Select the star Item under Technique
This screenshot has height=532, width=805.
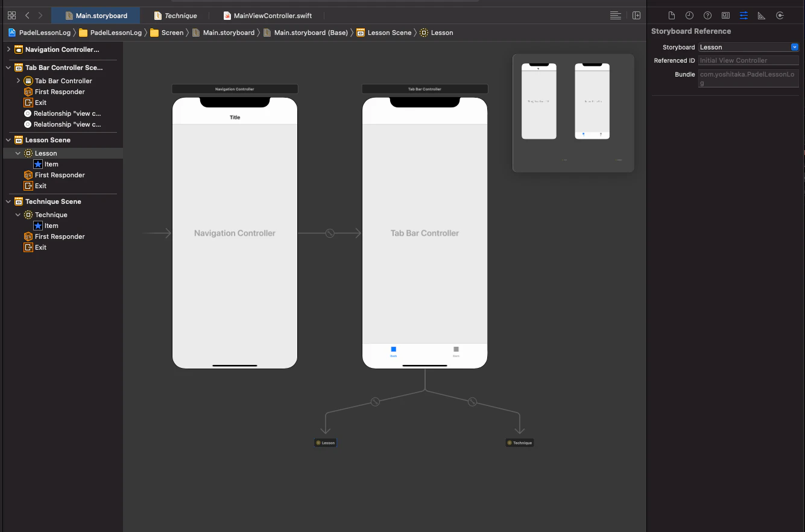(x=46, y=226)
